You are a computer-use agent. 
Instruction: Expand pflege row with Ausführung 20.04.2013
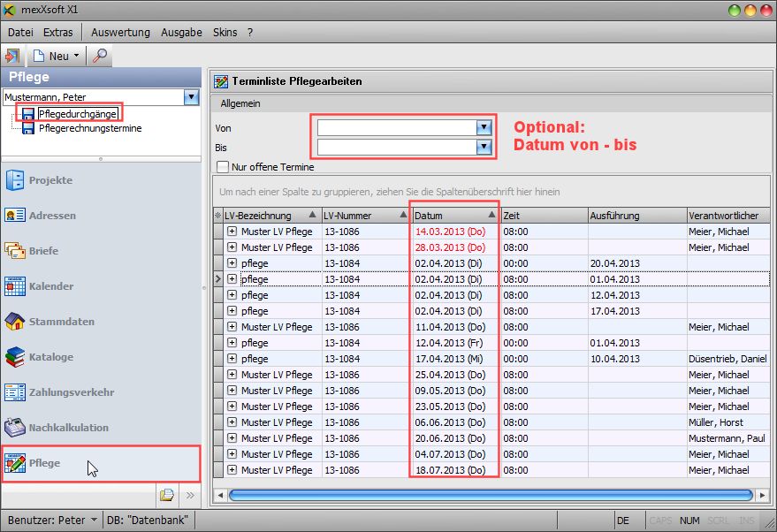(232, 263)
